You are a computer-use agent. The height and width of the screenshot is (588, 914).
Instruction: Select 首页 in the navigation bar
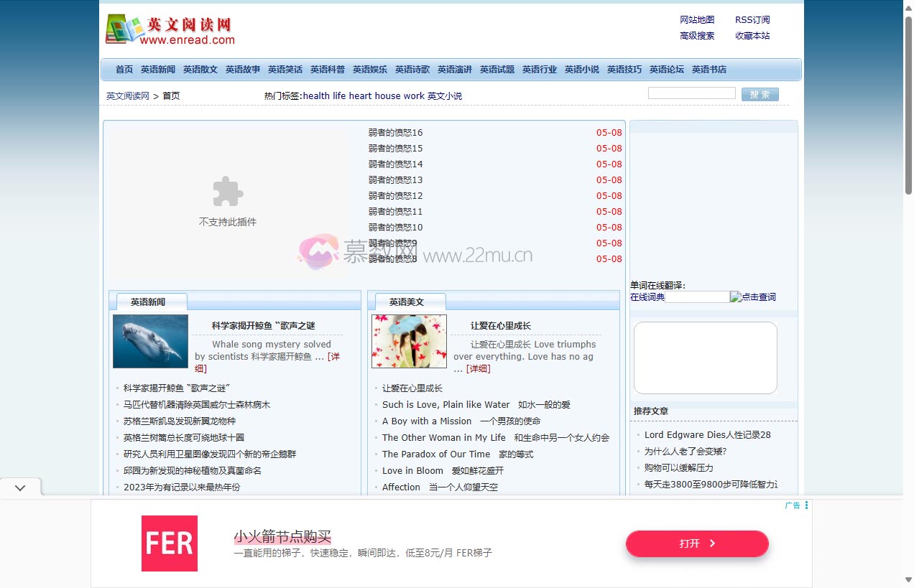point(123,69)
